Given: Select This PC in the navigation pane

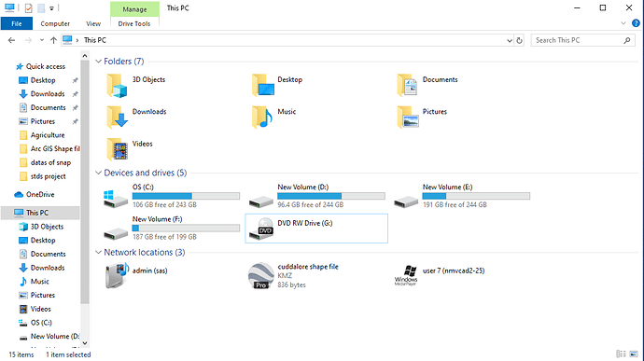Looking at the screenshot, I should pos(40,213).
